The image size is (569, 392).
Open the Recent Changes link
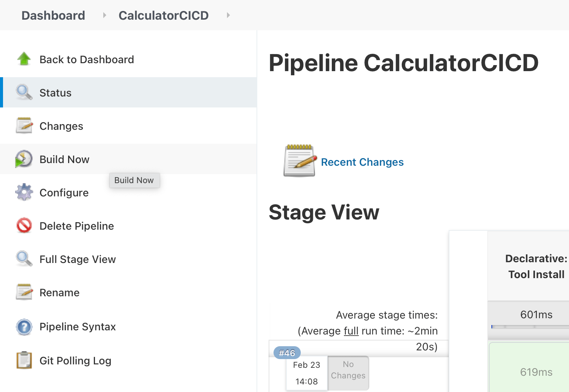pos(362,162)
